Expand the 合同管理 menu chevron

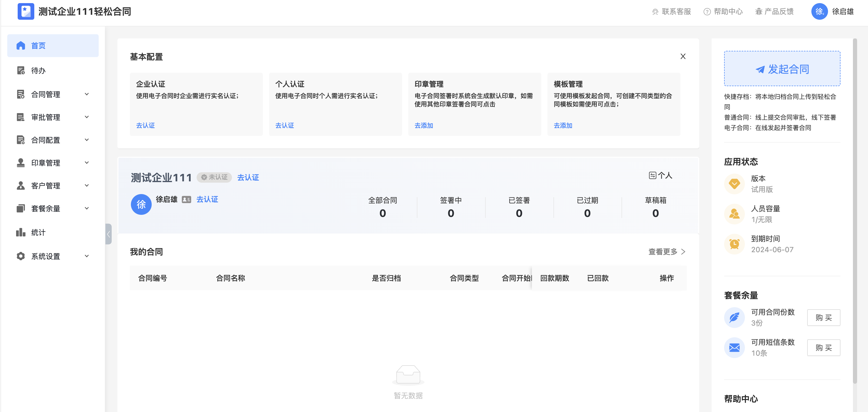pyautogui.click(x=86, y=94)
